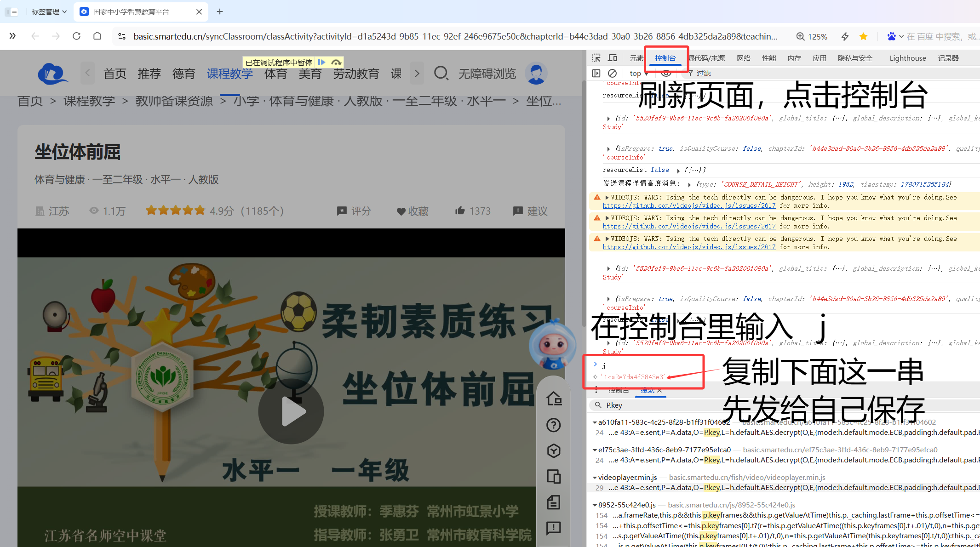Click the 教师备课资源 breadcrumb link
The image size is (980, 547).
[x=174, y=101]
